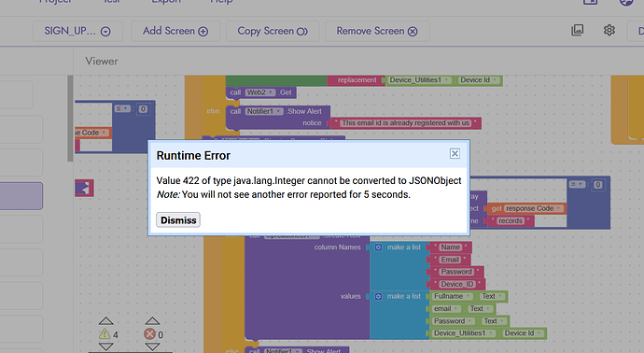Click the 'records' text block
The height and width of the screenshot is (353, 644).
coord(511,221)
